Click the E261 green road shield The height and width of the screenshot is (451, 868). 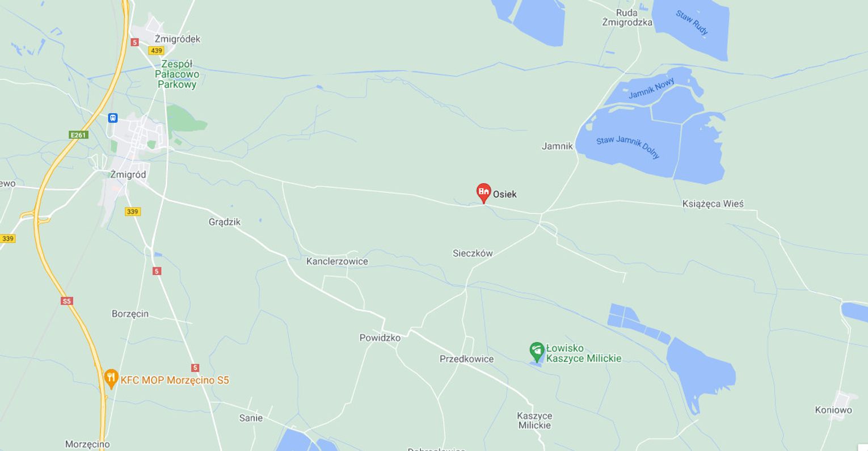[x=78, y=135]
